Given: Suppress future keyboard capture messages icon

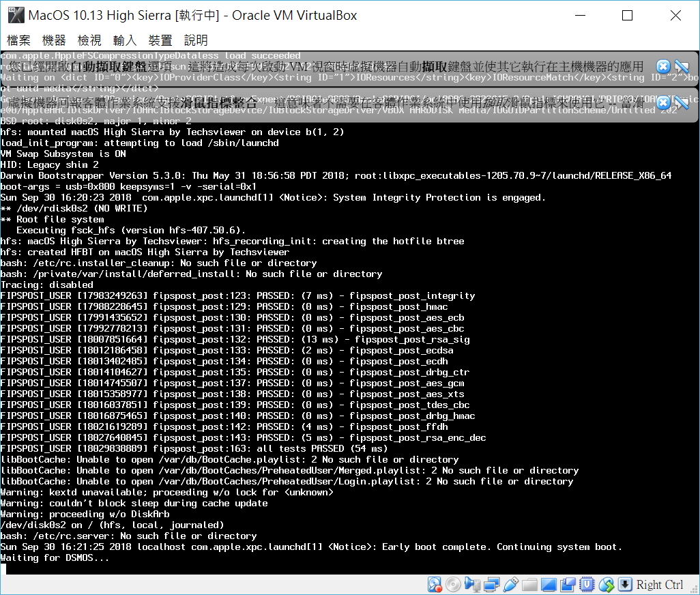Looking at the screenshot, I should [682, 67].
